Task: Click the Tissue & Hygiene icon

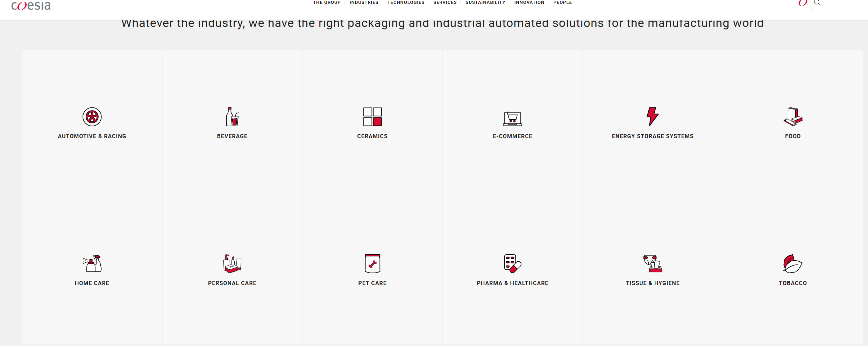Action: (x=653, y=263)
